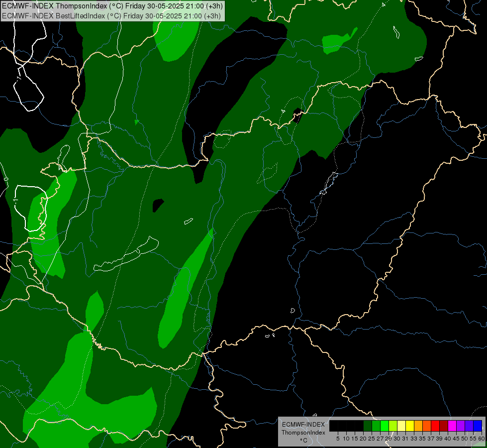This screenshot has width=487, height=448.
Task: Click legend scale value '33'
Action: coord(414,439)
